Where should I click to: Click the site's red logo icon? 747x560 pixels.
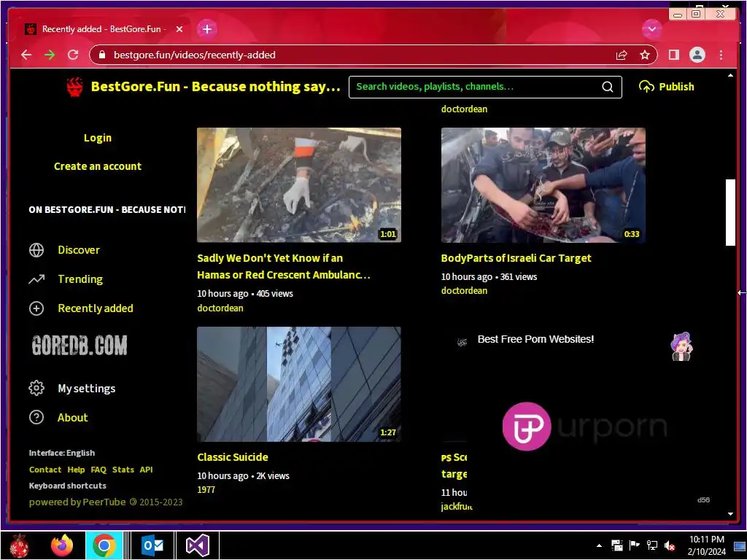[75, 87]
